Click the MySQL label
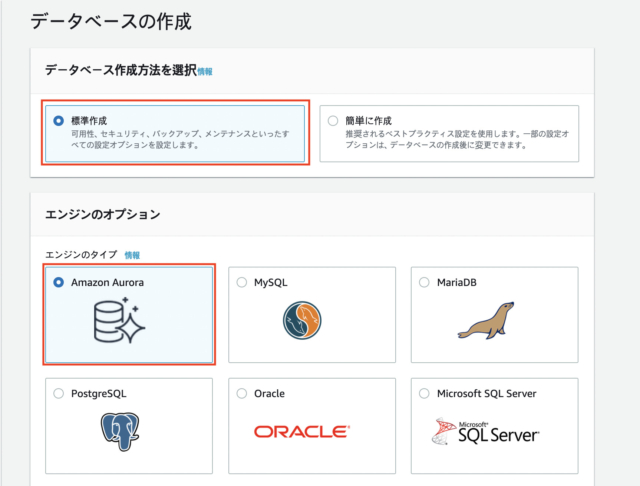 (271, 282)
